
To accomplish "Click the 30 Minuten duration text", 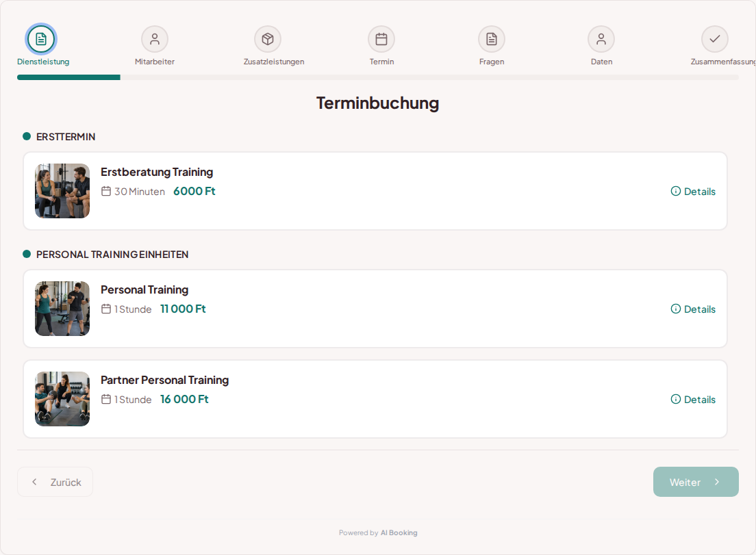I will pyautogui.click(x=139, y=192).
